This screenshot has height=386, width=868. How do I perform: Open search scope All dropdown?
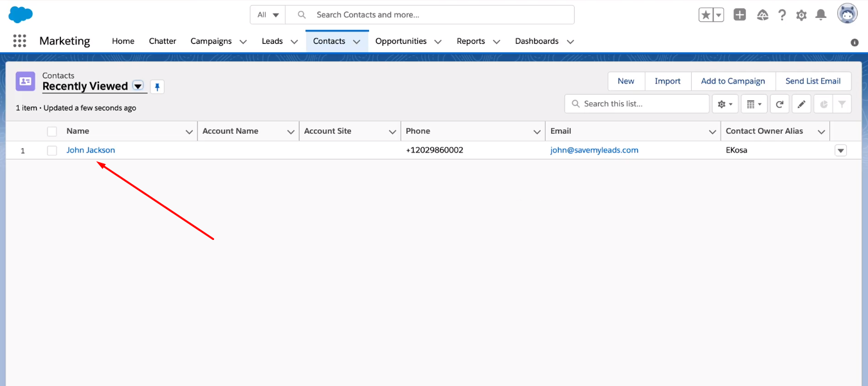(x=267, y=15)
